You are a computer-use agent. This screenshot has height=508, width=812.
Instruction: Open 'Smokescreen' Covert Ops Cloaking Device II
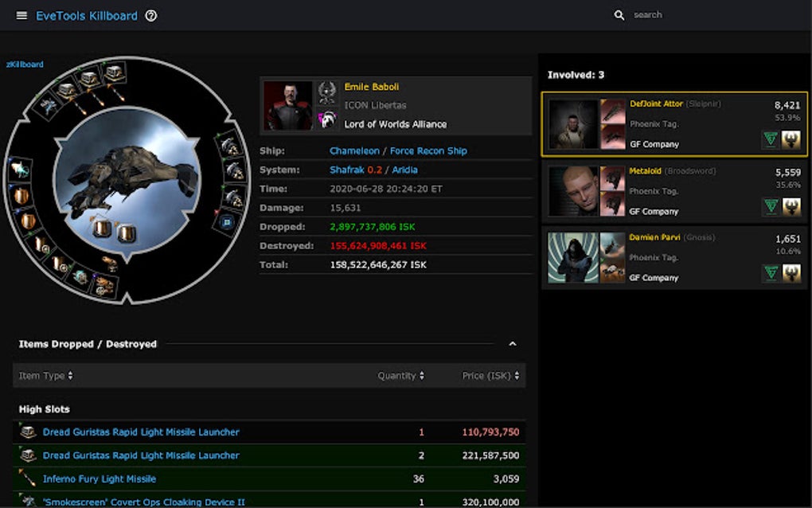144,502
